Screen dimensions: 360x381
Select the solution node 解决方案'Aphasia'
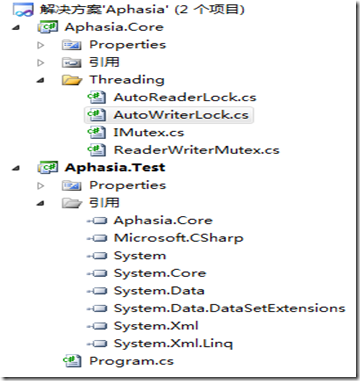click(142, 9)
